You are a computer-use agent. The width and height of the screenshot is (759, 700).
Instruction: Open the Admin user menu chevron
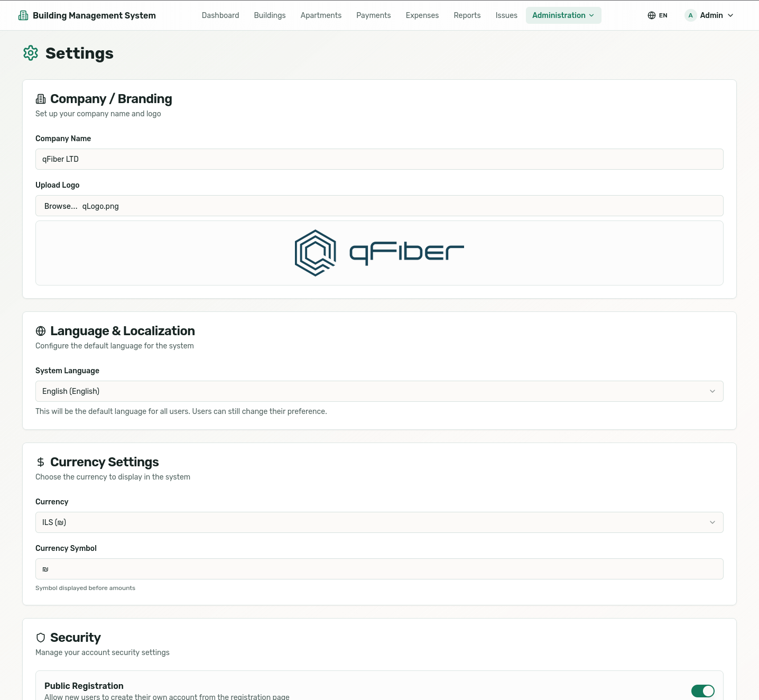pos(730,15)
